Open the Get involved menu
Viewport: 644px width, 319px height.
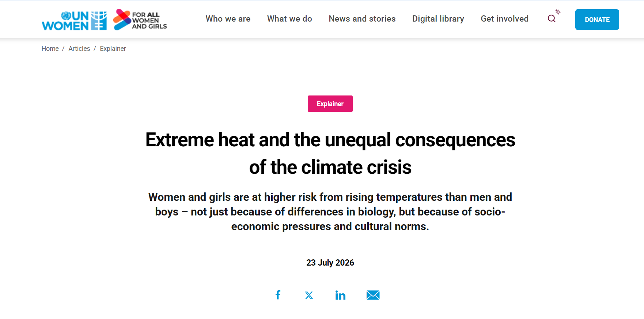(x=505, y=19)
